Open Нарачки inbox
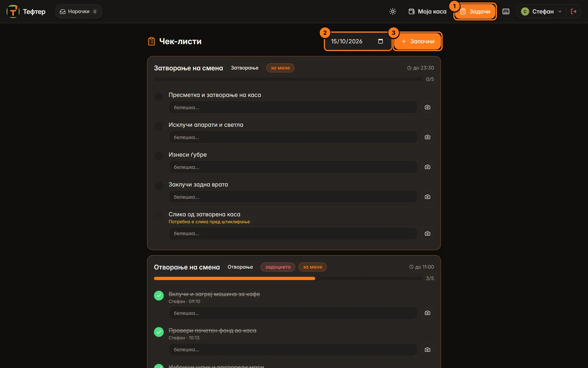 pyautogui.click(x=79, y=11)
